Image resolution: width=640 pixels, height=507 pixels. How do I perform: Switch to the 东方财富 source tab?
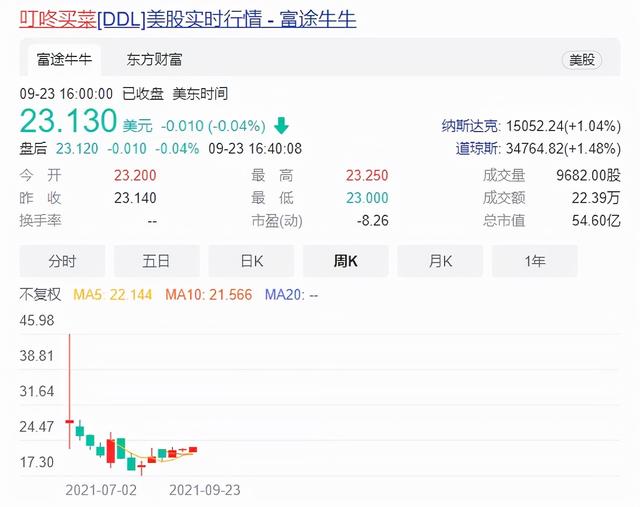(x=154, y=60)
